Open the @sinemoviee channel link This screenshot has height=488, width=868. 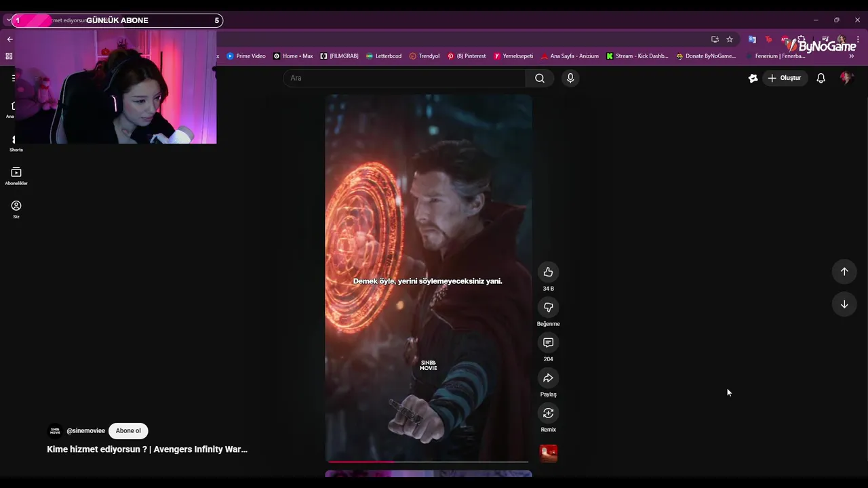click(85, 431)
